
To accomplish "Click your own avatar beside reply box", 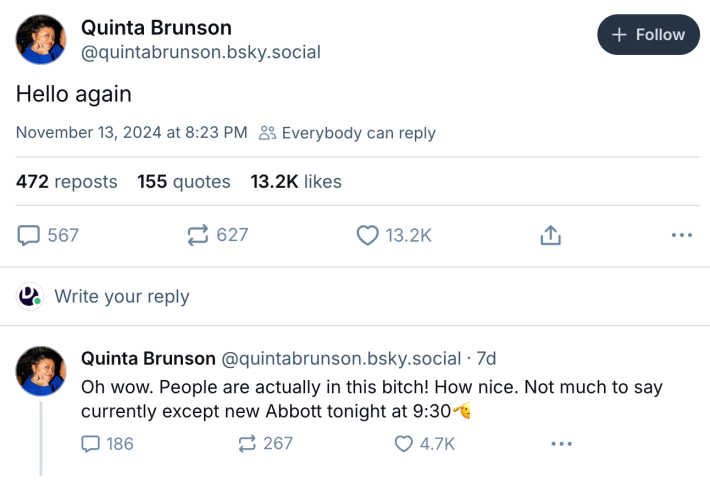I will (x=30, y=296).
